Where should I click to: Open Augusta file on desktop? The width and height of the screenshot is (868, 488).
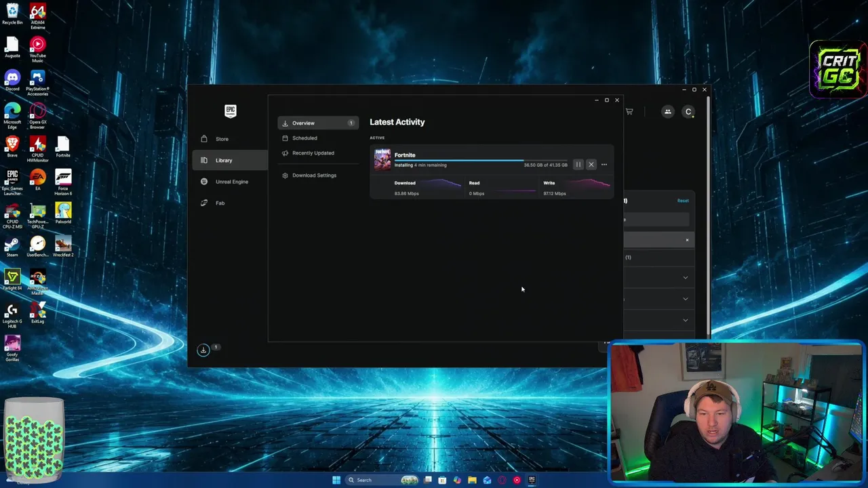pos(12,47)
